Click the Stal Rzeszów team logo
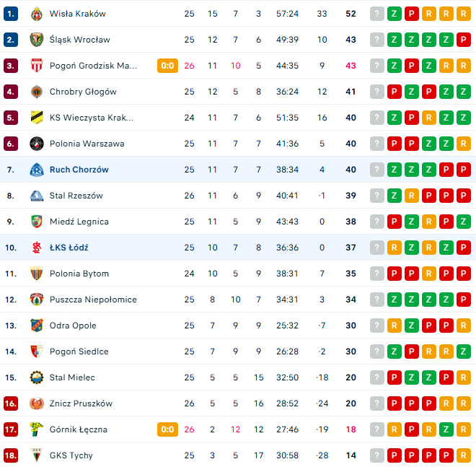The image size is (476, 467). click(x=36, y=196)
